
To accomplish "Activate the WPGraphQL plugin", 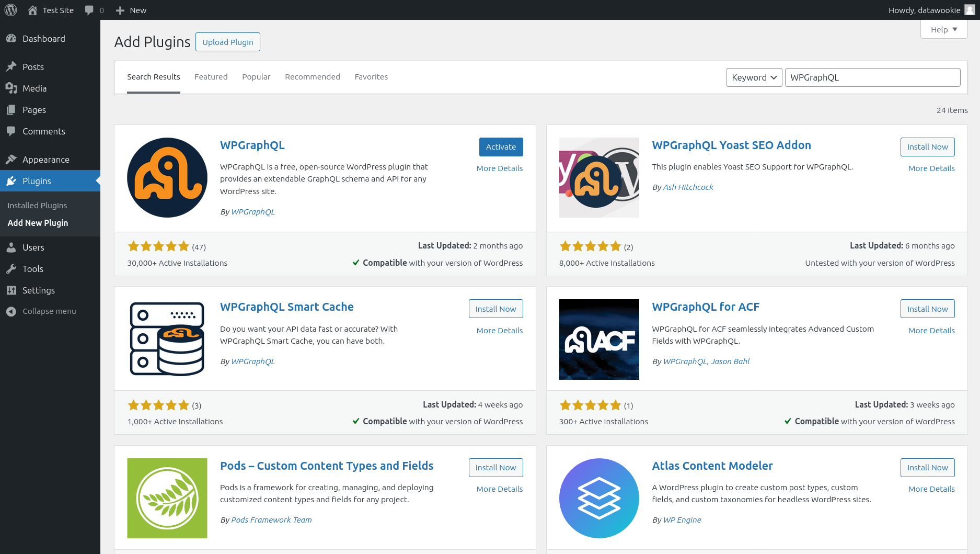I will click(501, 147).
